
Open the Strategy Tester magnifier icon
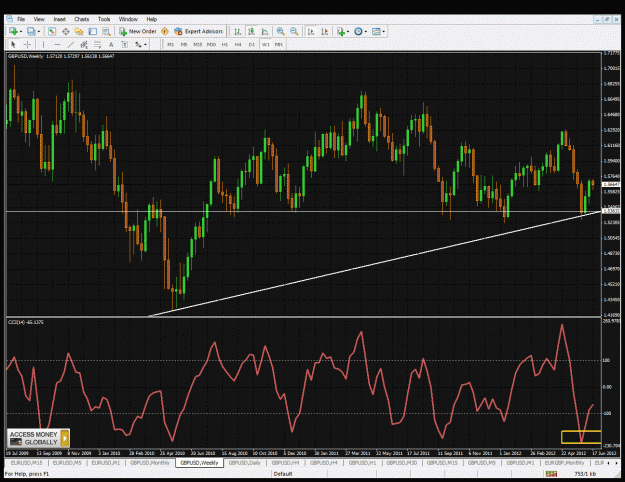coord(106,31)
